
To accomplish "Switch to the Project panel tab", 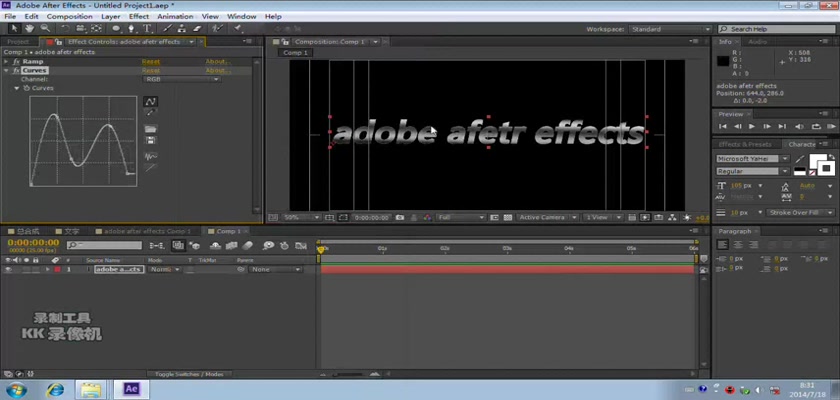I will 18,42.
